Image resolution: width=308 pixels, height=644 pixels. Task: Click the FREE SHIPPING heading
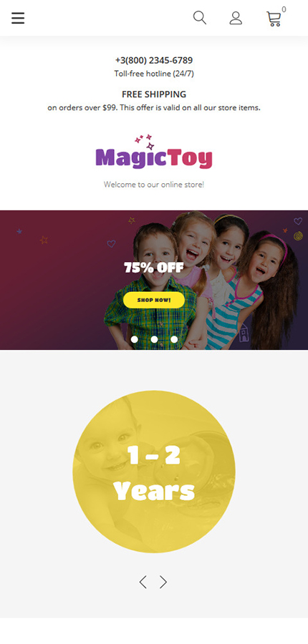click(x=154, y=94)
